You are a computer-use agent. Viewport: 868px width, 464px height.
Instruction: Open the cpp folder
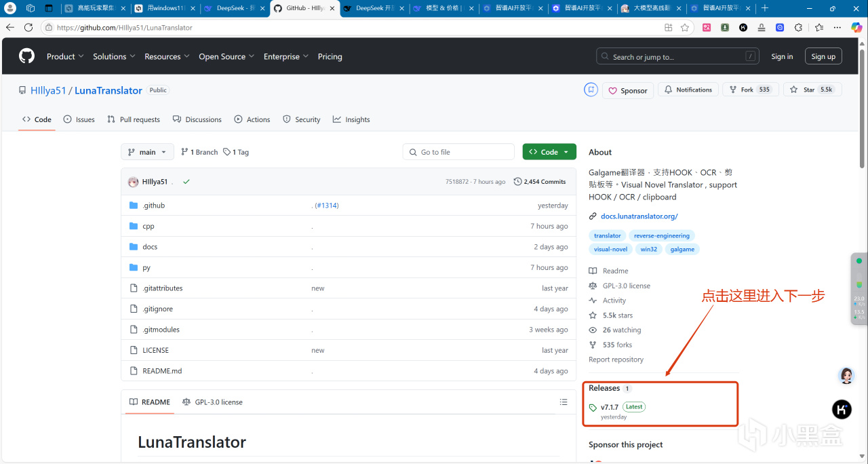(x=149, y=226)
